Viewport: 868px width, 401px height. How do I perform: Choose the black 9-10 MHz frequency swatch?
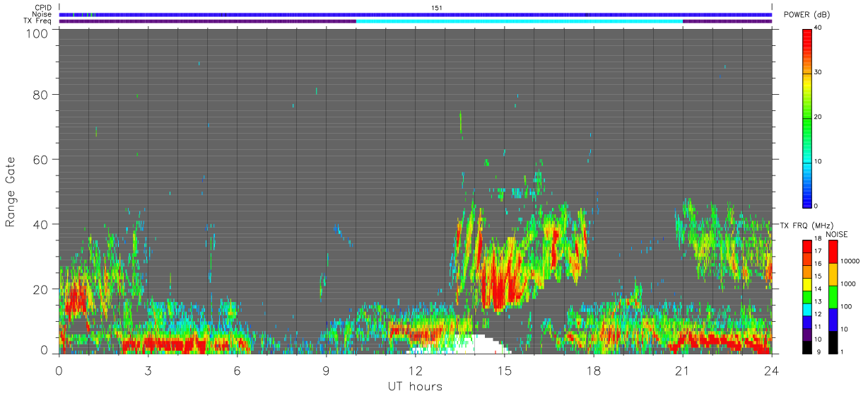tap(807, 346)
